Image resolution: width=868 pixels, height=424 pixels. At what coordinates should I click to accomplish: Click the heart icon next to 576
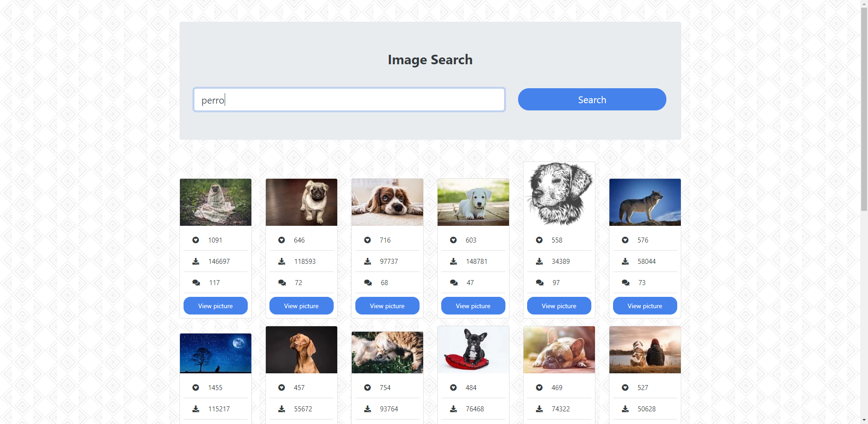click(x=625, y=240)
